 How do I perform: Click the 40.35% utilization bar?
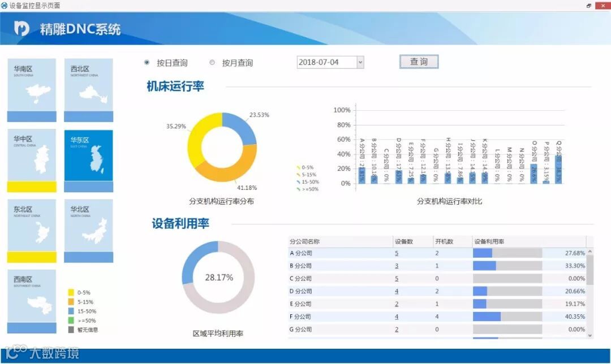point(507,317)
